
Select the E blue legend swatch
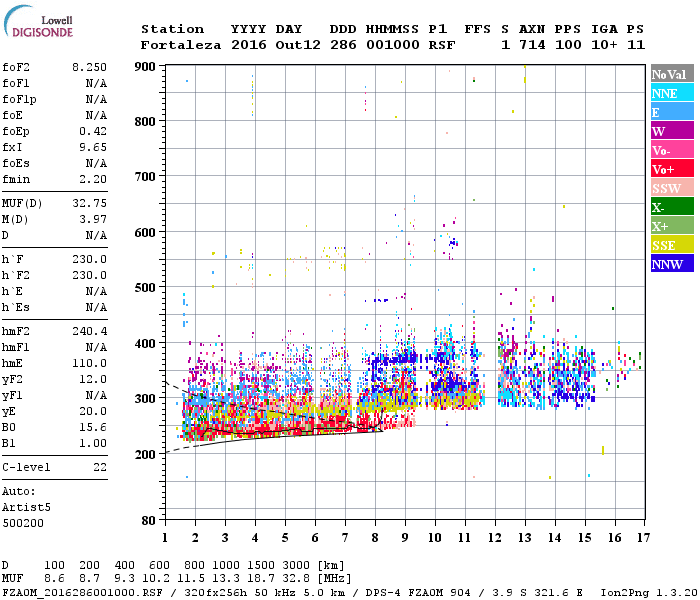click(672, 112)
